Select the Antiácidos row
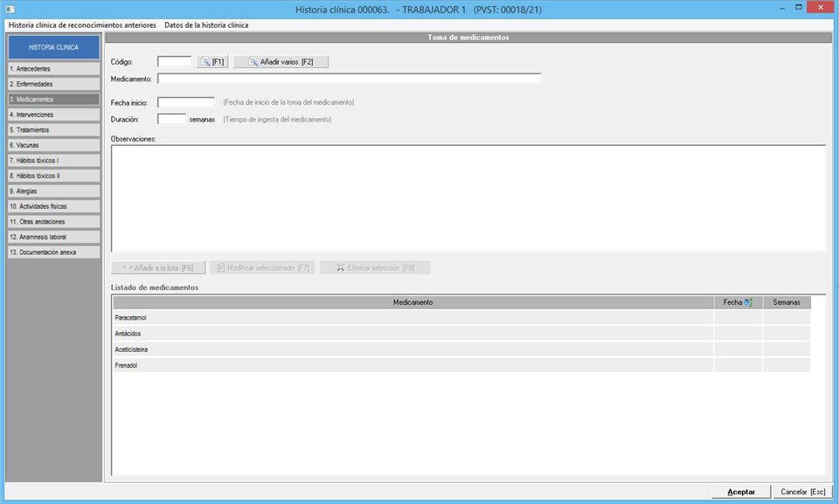This screenshot has height=504, width=839. [461, 334]
